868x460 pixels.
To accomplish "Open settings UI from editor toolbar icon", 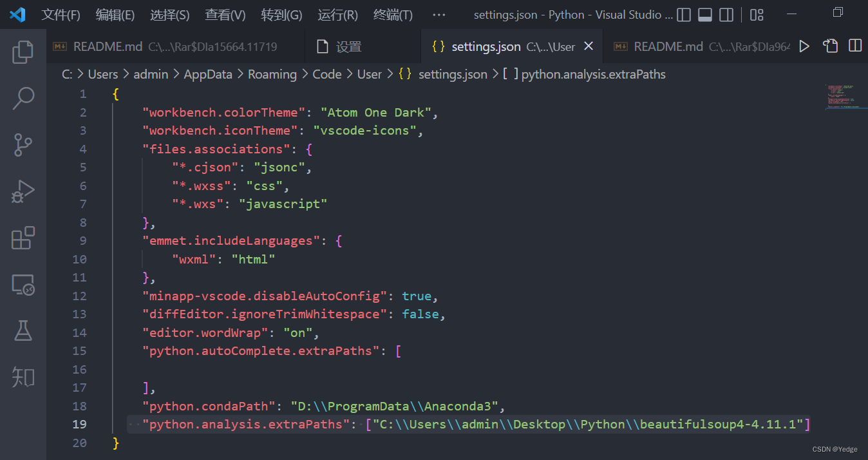I will [x=830, y=46].
